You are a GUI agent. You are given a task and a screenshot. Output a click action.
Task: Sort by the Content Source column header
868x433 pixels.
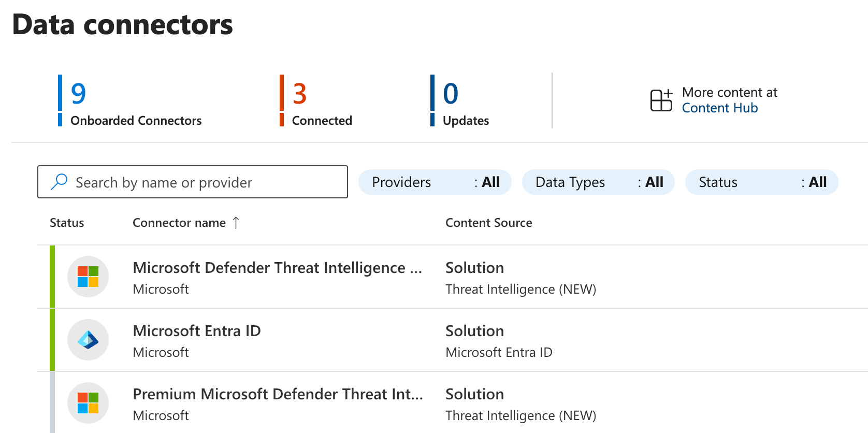tap(488, 223)
